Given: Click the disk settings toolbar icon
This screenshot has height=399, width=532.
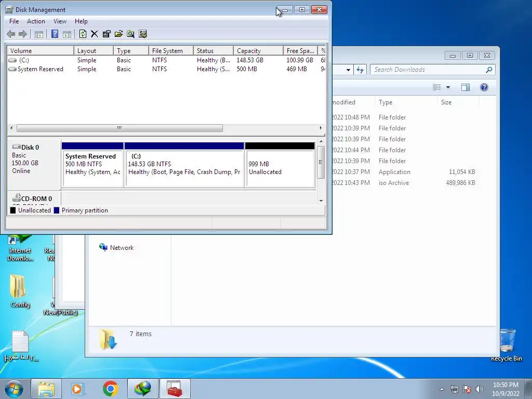Looking at the screenshot, I should (x=143, y=34).
